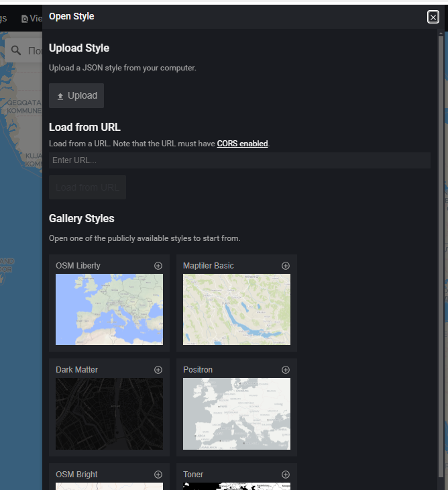Click the Maptiler Basic title text
This screenshot has height=490, width=448.
point(208,266)
